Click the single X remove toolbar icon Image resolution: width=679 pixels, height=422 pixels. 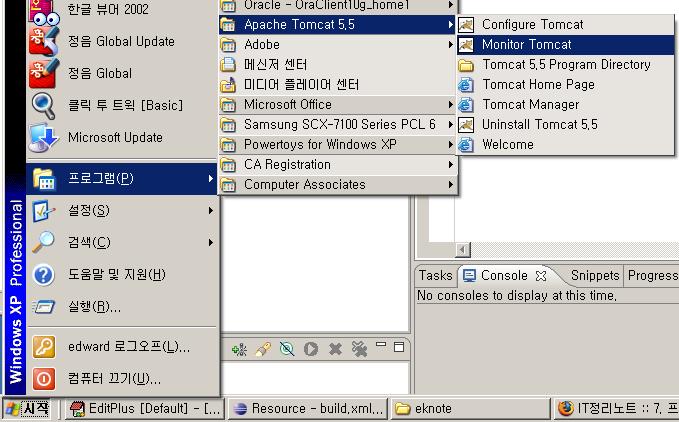click(335, 349)
